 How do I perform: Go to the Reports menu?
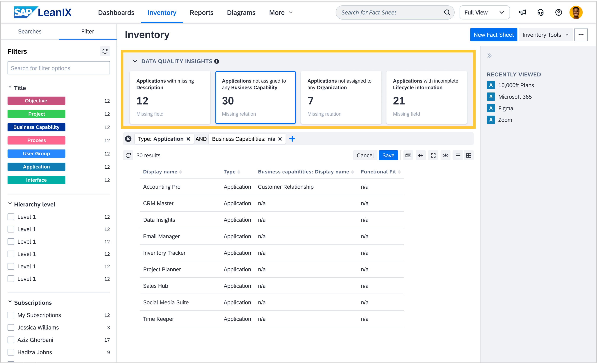pyautogui.click(x=201, y=13)
